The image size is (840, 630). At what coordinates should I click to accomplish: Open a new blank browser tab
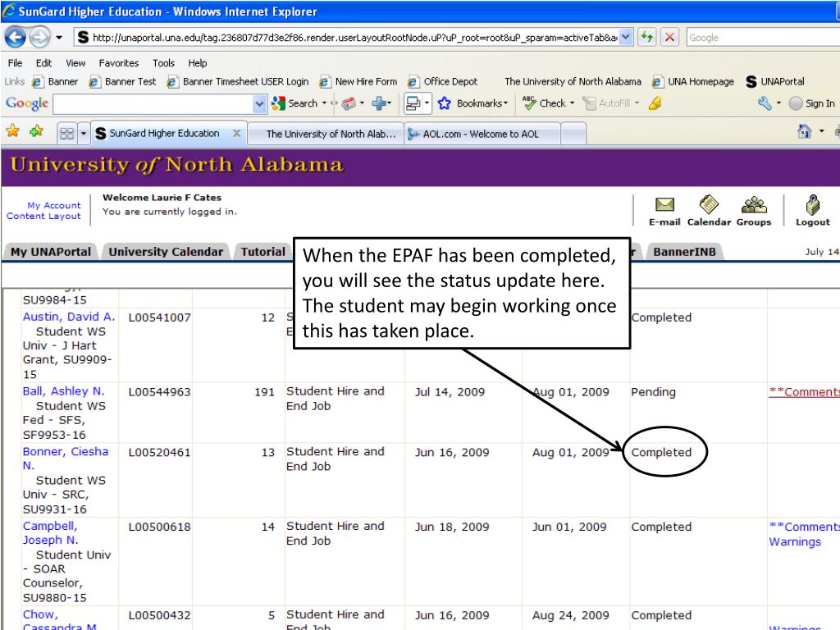[x=573, y=134]
